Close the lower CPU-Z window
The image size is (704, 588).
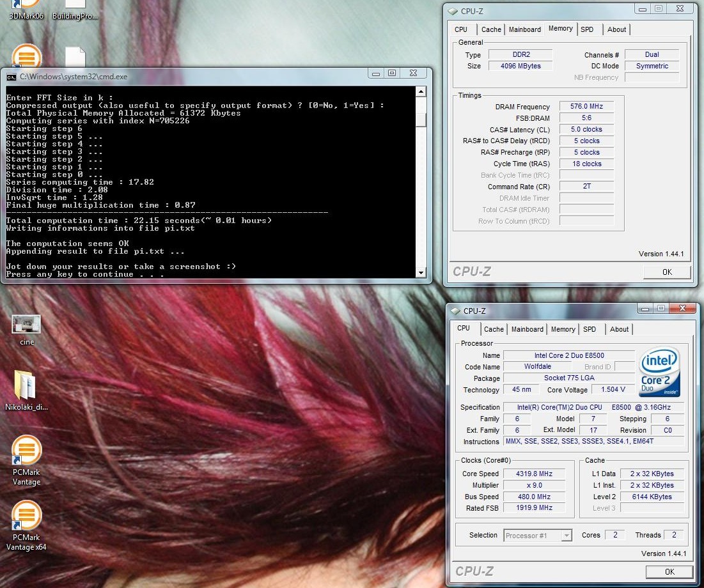682,308
